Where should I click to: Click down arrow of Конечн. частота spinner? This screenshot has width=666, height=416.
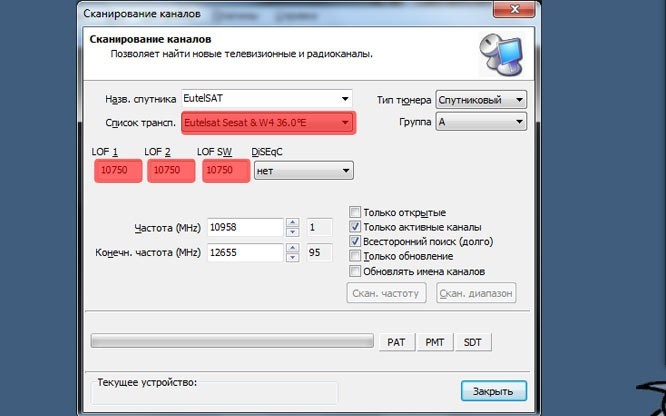[291, 258]
